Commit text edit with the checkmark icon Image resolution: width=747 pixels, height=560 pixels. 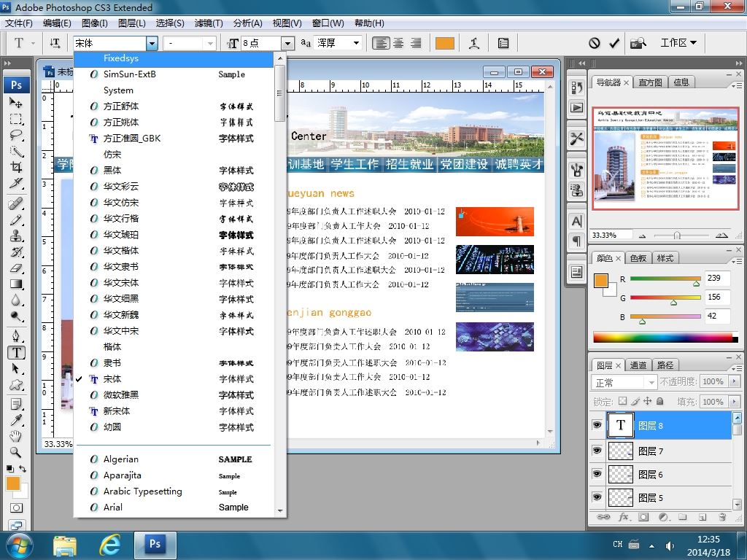tap(614, 43)
